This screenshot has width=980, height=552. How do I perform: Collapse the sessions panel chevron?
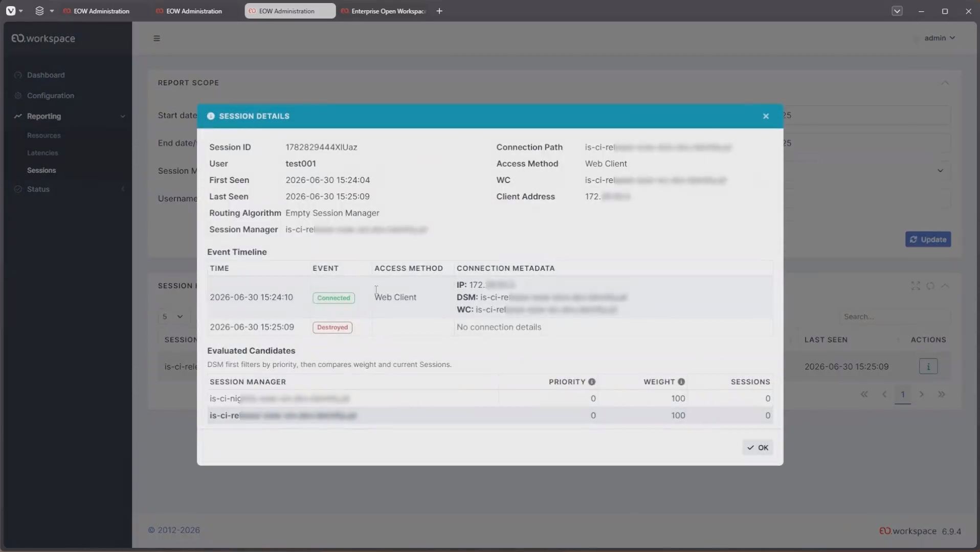[945, 286]
